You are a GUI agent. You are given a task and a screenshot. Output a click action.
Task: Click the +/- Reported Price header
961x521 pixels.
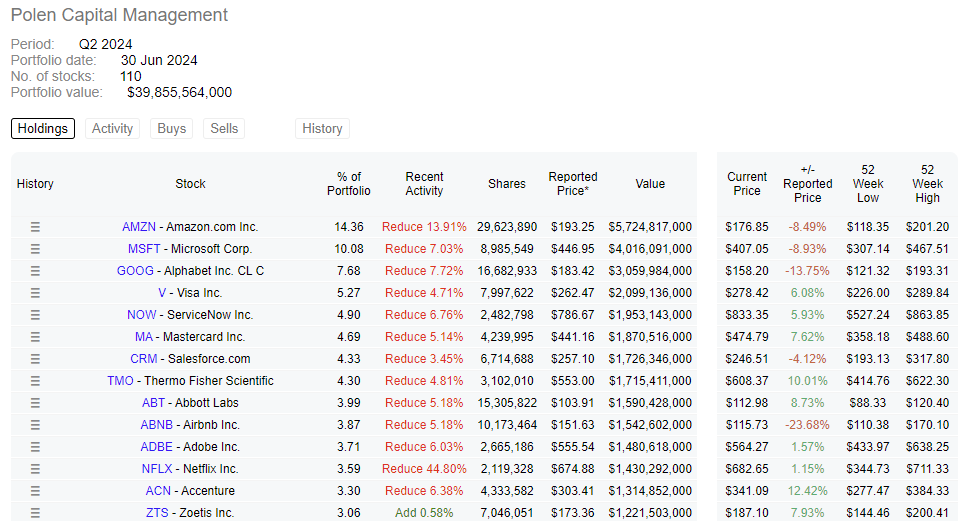pyautogui.click(x=808, y=184)
